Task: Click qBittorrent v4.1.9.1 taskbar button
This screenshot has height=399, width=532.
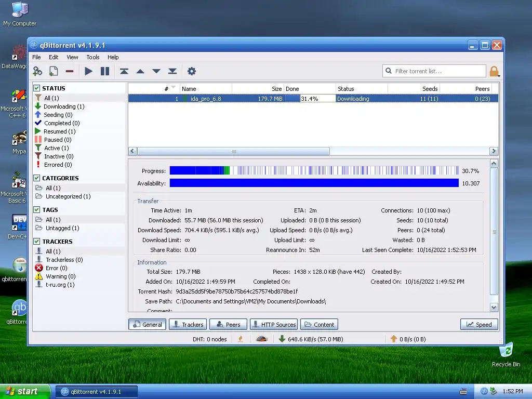Action: click(x=96, y=392)
